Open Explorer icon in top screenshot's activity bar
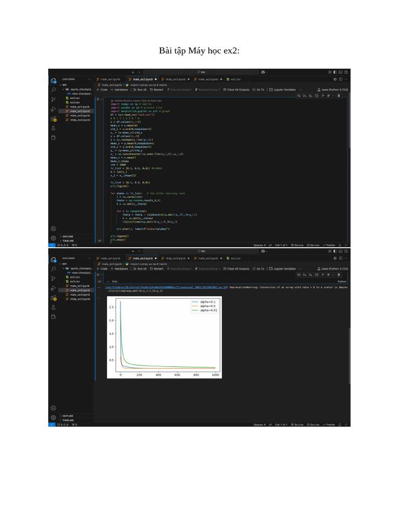 [54, 81]
